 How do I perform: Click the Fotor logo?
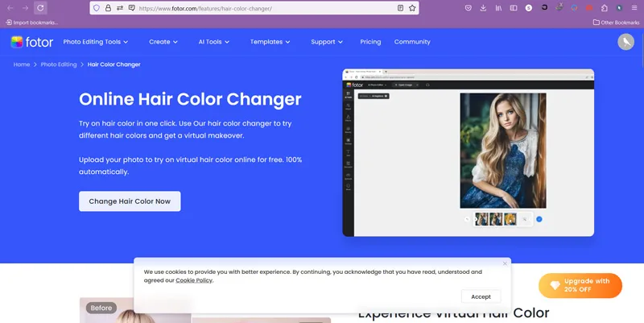(32, 42)
